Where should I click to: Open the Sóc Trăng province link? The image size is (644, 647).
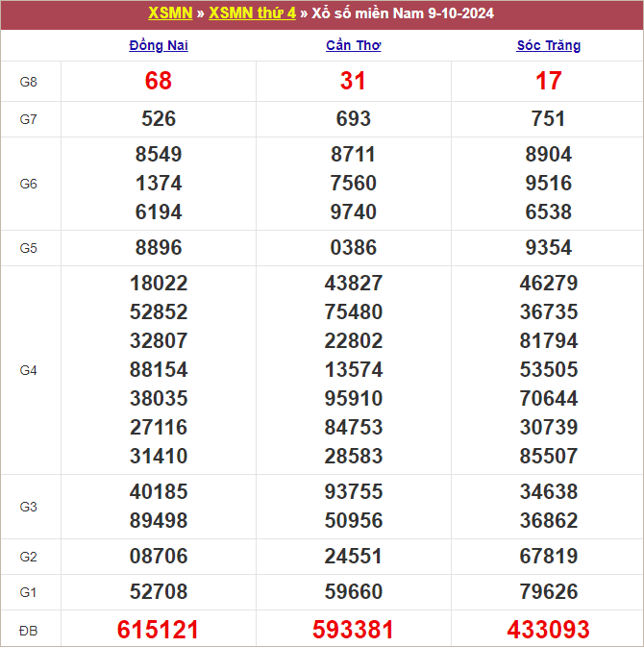coord(548,45)
